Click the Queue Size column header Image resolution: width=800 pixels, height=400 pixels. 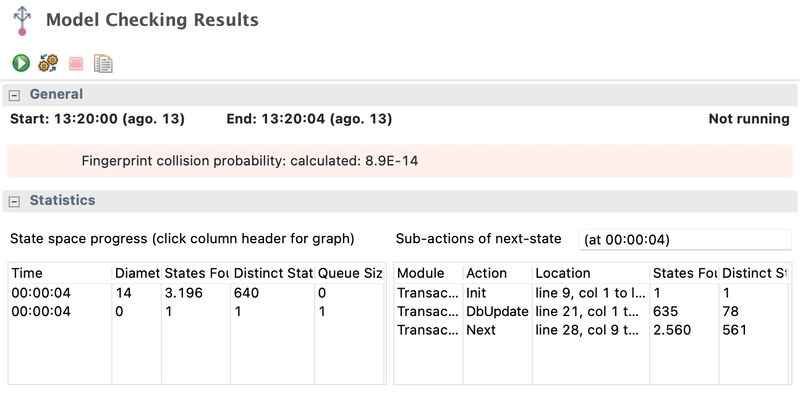point(350,273)
